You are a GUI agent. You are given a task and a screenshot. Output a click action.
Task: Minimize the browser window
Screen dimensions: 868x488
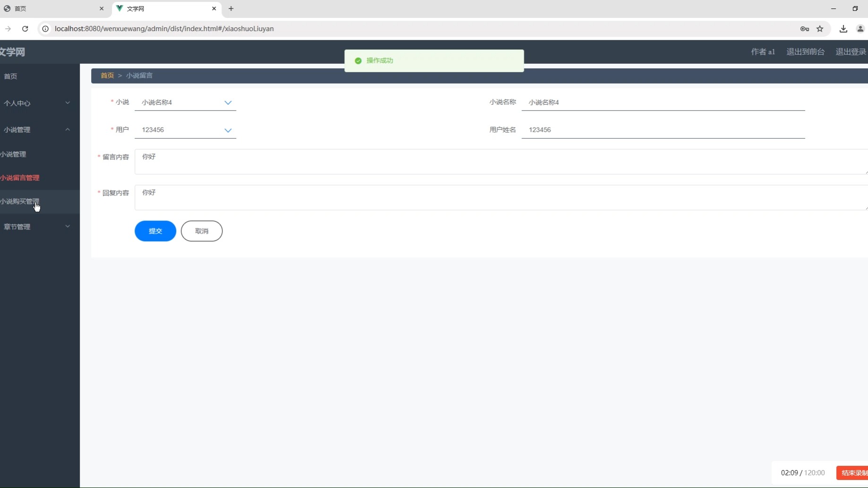(x=834, y=8)
